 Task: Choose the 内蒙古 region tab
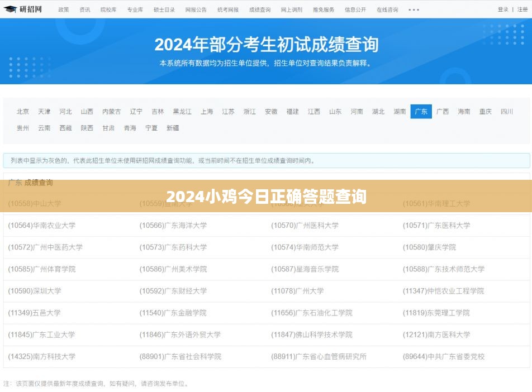[x=112, y=112]
